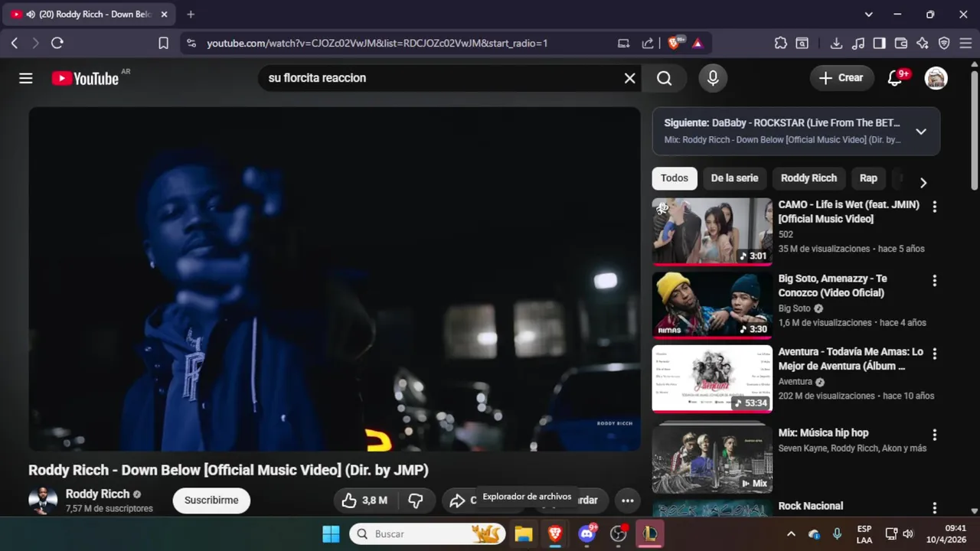Select the De la serie chip
This screenshot has width=980, height=551.
[734, 178]
